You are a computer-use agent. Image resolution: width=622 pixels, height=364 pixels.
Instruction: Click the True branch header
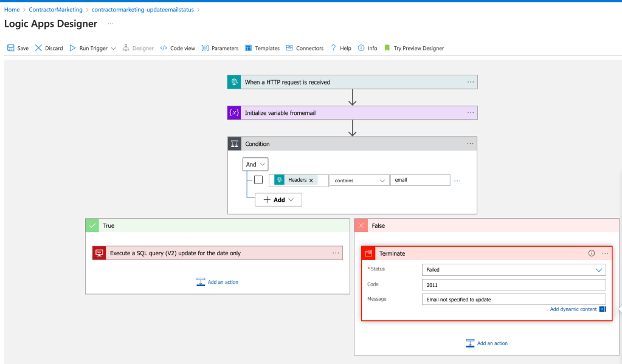(218, 225)
